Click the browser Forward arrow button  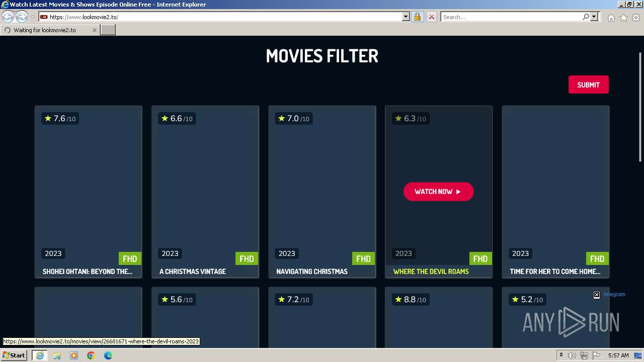[22, 17]
